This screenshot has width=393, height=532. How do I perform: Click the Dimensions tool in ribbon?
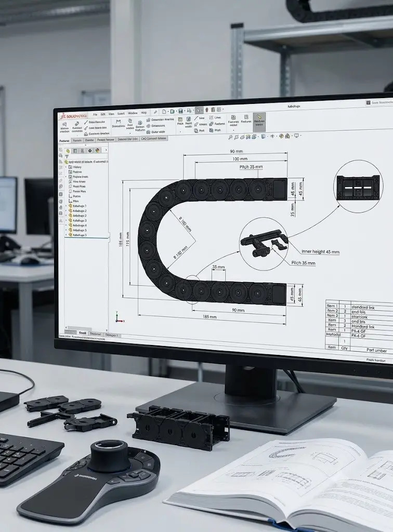[156, 126]
